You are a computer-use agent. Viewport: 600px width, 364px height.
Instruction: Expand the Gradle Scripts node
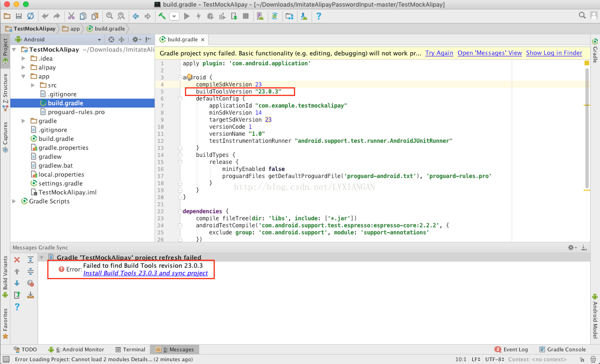[x=15, y=201]
